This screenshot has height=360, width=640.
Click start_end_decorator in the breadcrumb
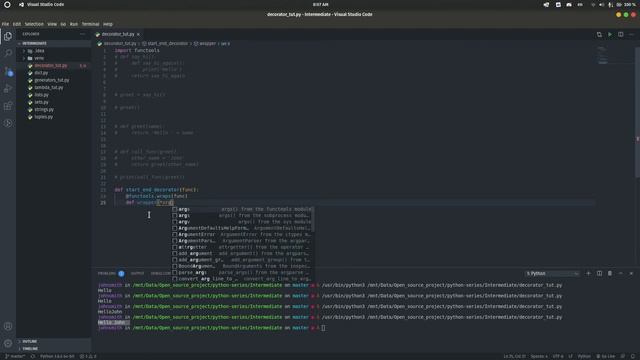(x=167, y=43)
